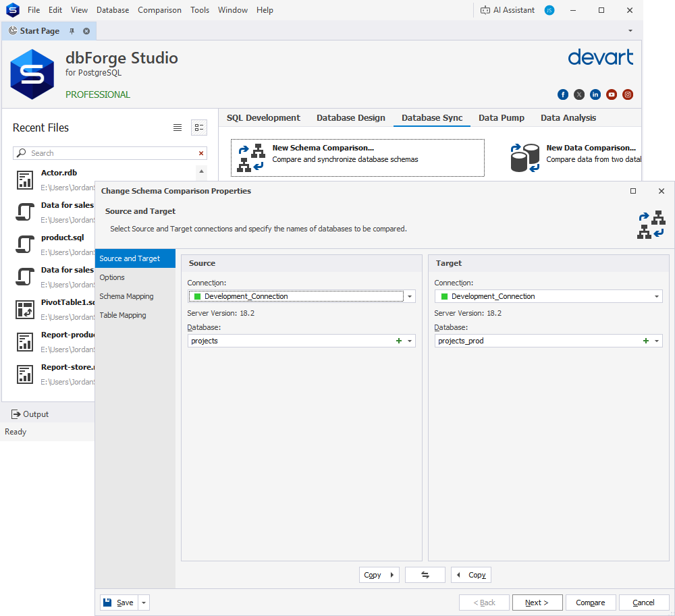The width and height of the screenshot is (675, 616).
Task: Switch to Database Sync tab
Action: coord(432,118)
